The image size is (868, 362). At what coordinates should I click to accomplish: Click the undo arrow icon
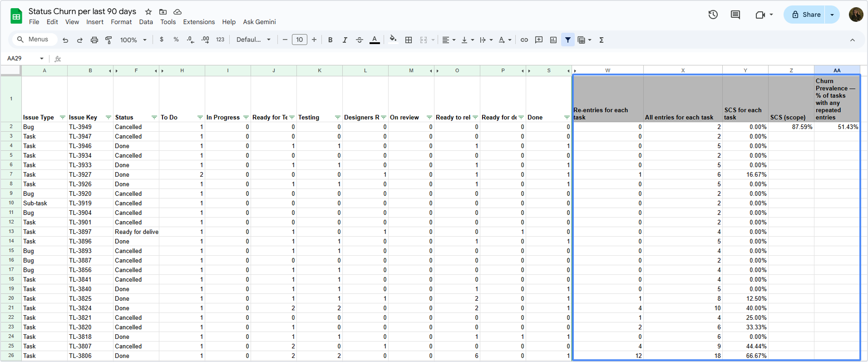pos(65,40)
